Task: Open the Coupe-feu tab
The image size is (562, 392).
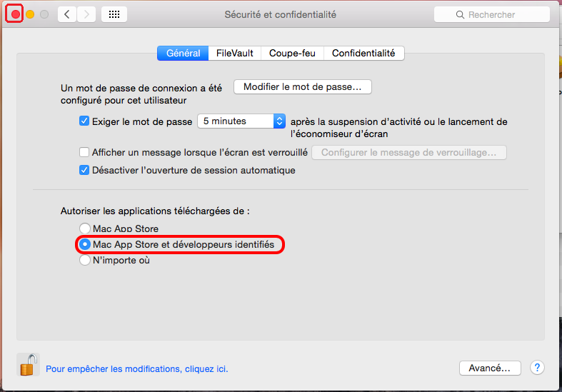Action: [292, 53]
